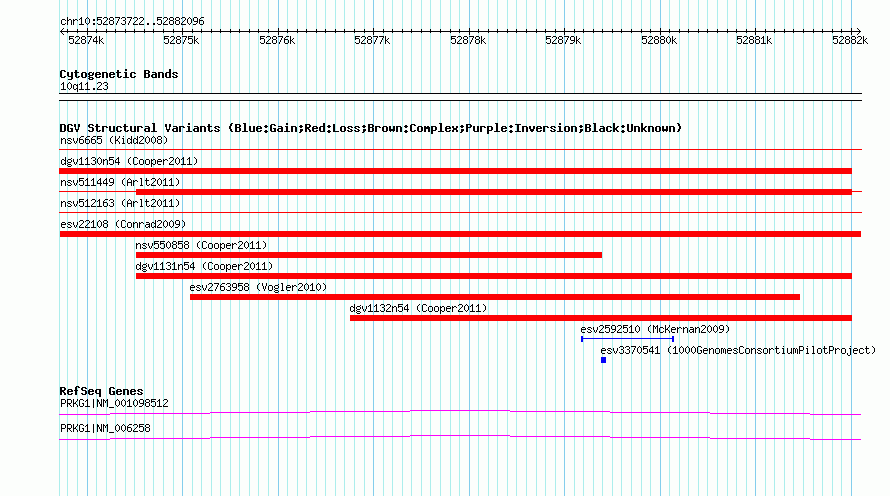The height and width of the screenshot is (496, 890).
Task: Select the blue esv2592510 gain feature
Action: click(x=627, y=339)
